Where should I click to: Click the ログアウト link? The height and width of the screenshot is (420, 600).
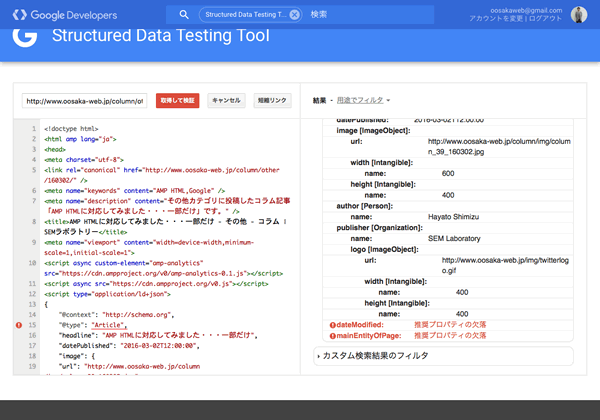point(545,18)
